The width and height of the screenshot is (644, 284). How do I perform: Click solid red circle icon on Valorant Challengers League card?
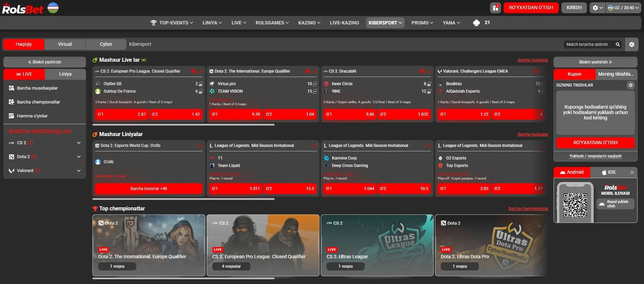pos(536,71)
